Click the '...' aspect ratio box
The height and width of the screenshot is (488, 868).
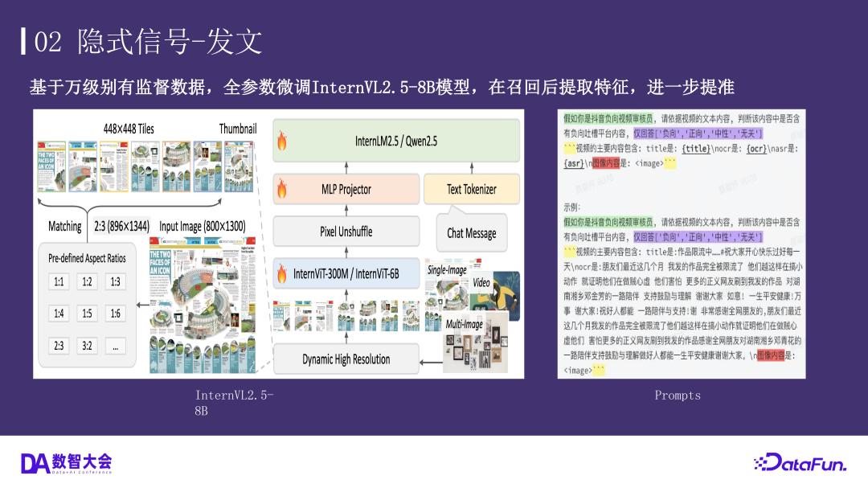(x=115, y=346)
